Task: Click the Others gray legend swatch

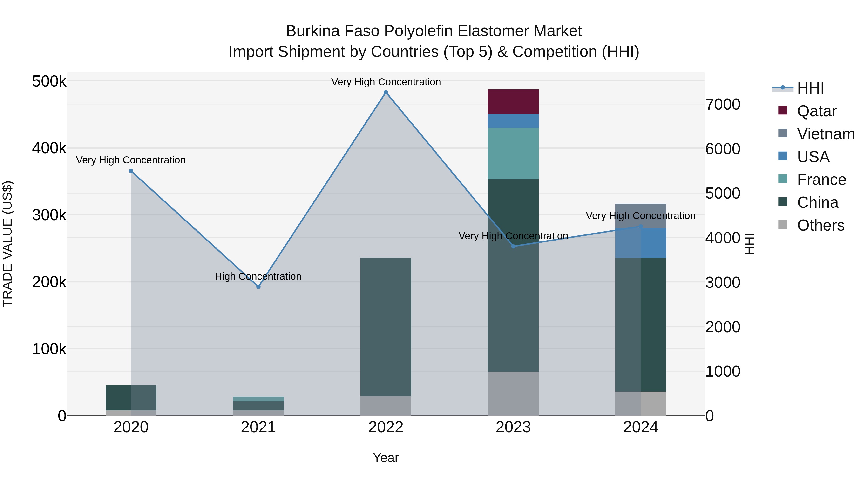Action: 783,224
